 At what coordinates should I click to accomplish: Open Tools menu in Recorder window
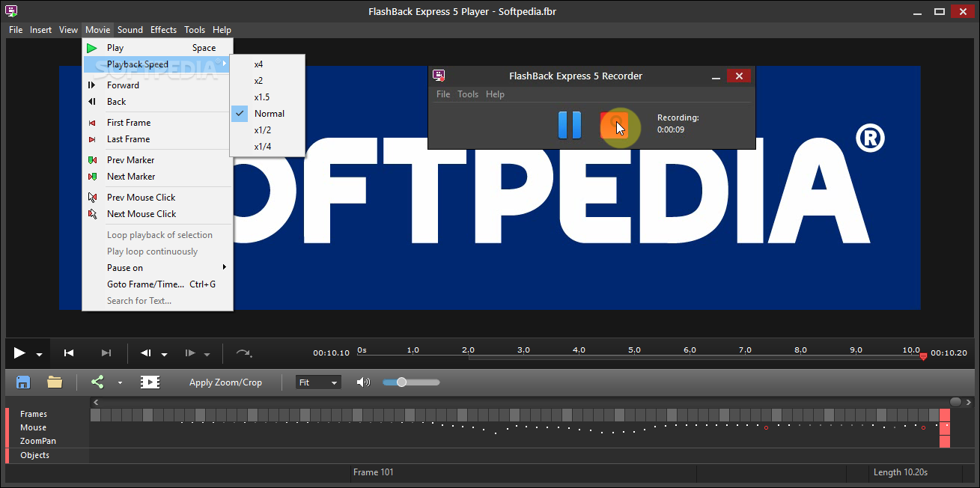(468, 94)
